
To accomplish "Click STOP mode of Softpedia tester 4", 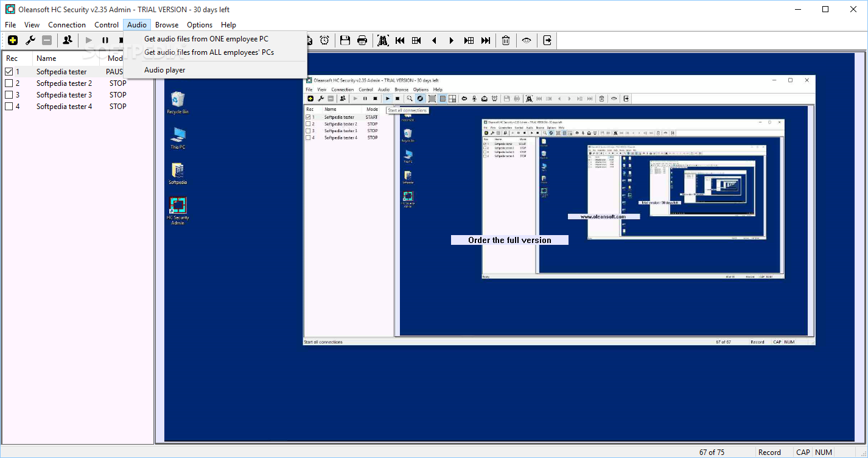I will click(118, 106).
